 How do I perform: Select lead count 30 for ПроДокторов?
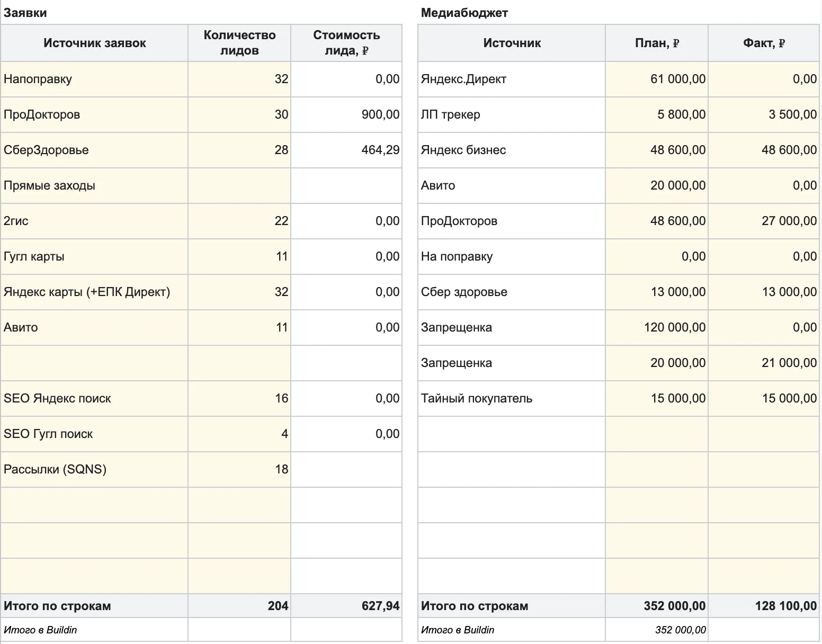pyautogui.click(x=239, y=115)
